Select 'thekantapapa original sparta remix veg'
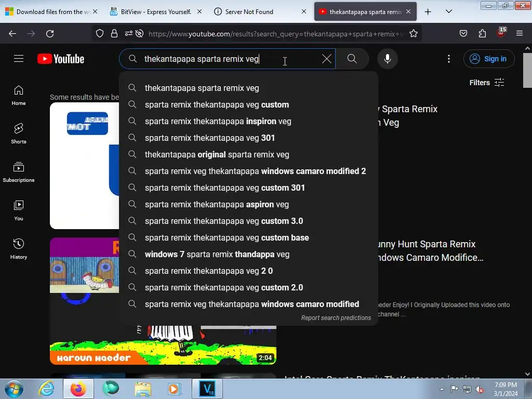 249,154
